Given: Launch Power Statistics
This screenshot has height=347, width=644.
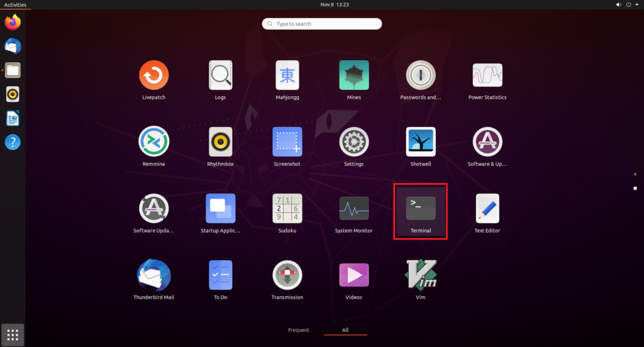Looking at the screenshot, I should (487, 80).
